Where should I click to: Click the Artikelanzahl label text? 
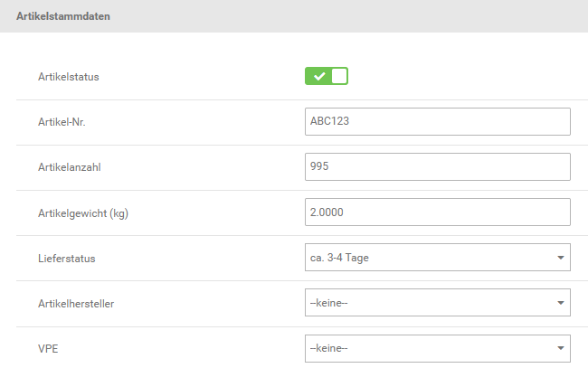point(70,167)
